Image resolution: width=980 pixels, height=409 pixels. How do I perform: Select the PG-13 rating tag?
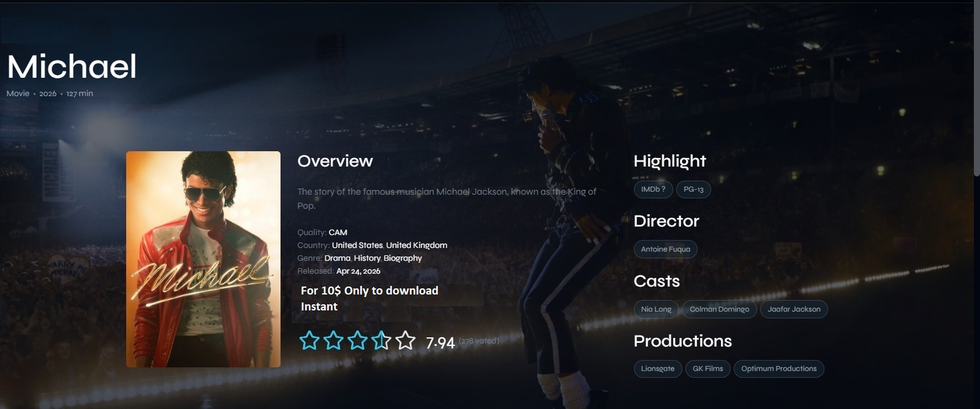693,190
